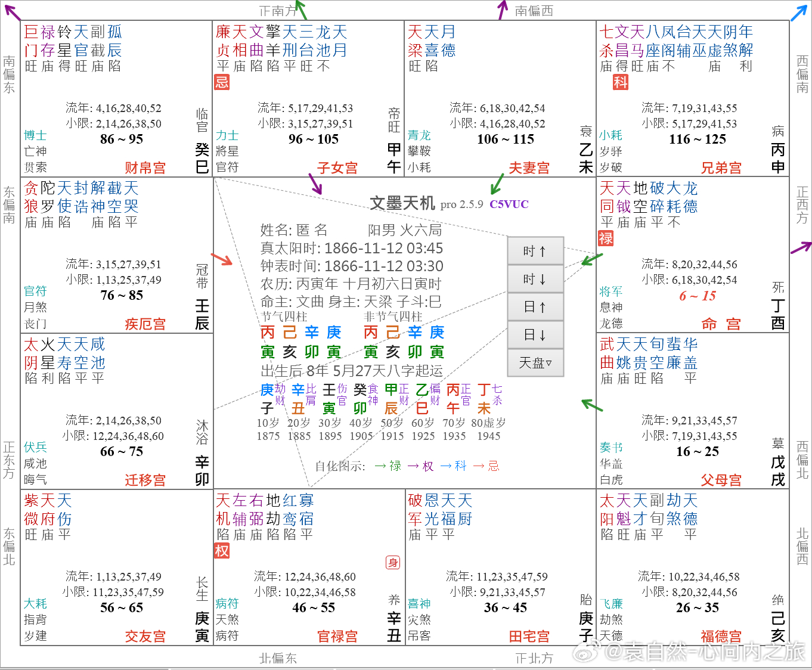This screenshot has height=670, width=812.
Task: Select the 疾厄宫 palace label
Action: coord(145,324)
